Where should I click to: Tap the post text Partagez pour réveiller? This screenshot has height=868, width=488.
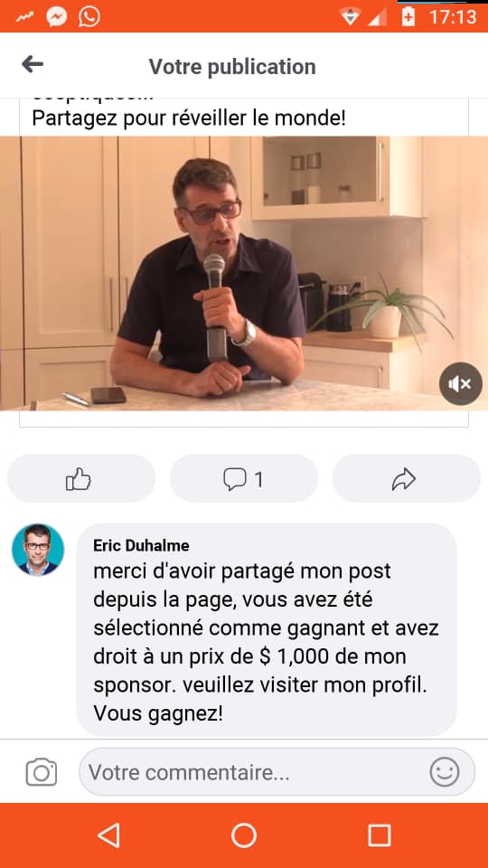pyautogui.click(x=189, y=118)
